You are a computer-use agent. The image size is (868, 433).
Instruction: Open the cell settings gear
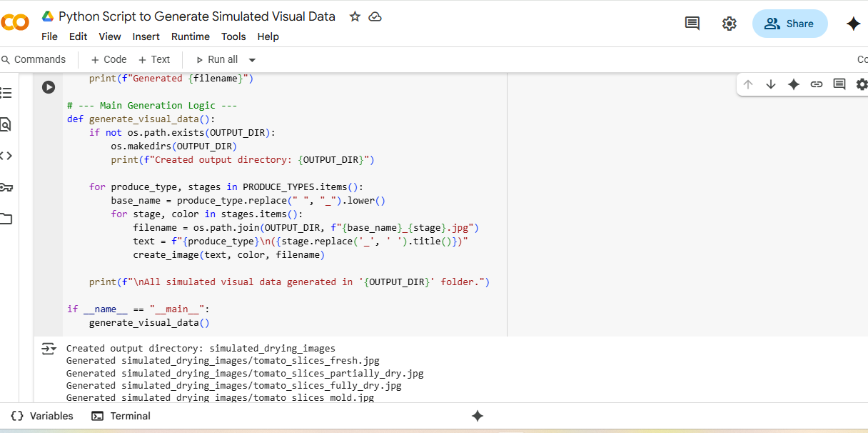[x=862, y=84]
